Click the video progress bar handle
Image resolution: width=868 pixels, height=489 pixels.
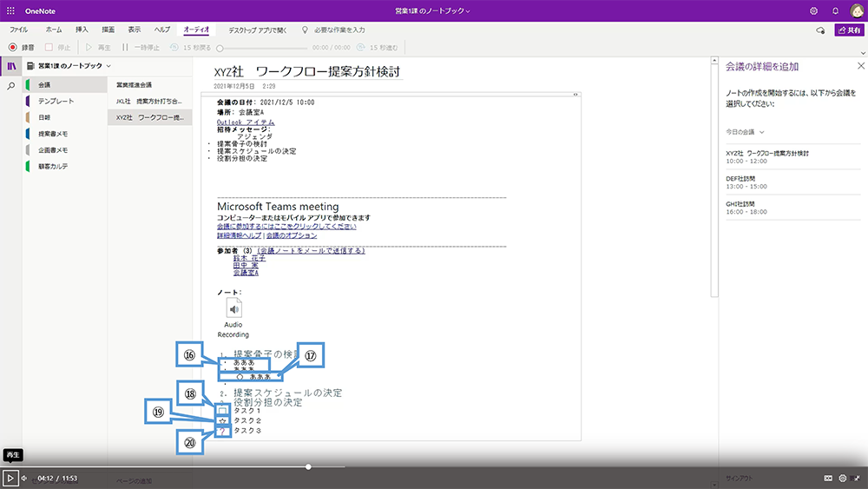(308, 466)
